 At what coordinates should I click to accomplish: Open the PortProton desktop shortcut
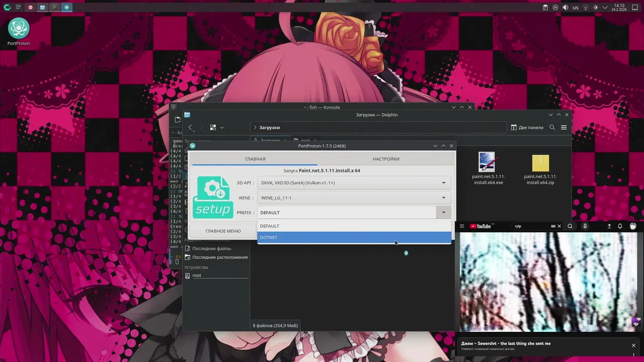coord(19,32)
